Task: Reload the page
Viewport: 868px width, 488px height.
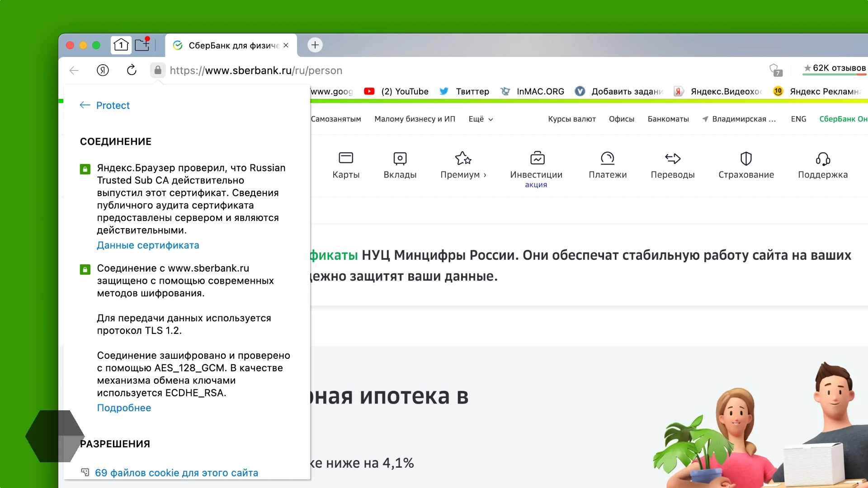Action: (x=132, y=70)
